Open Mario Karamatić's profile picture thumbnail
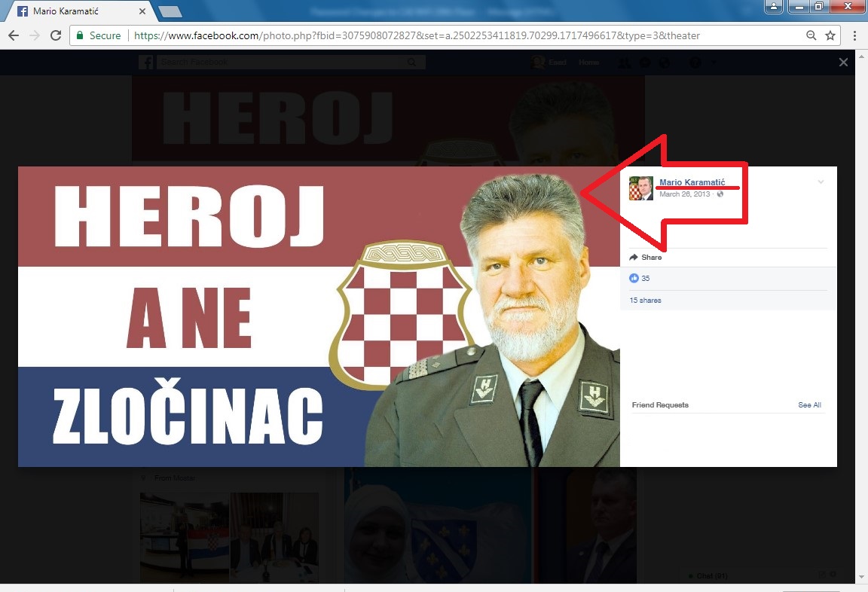 coord(641,188)
